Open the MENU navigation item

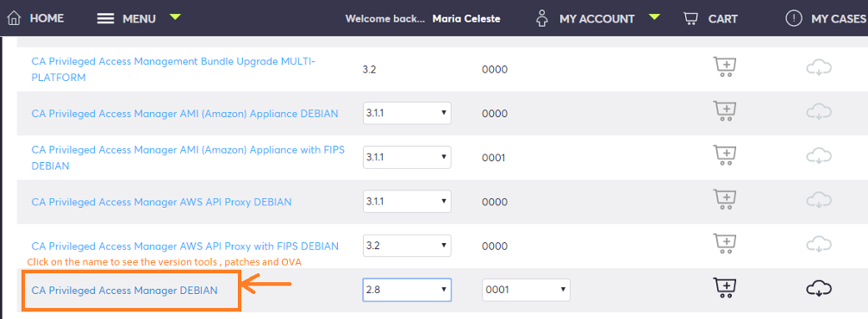(x=139, y=19)
